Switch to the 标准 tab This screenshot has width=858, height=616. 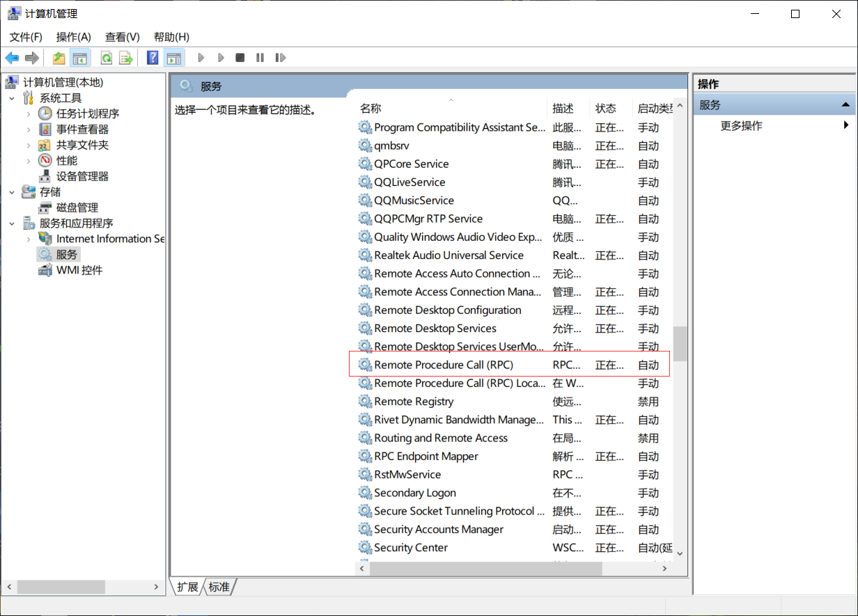pyautogui.click(x=219, y=587)
